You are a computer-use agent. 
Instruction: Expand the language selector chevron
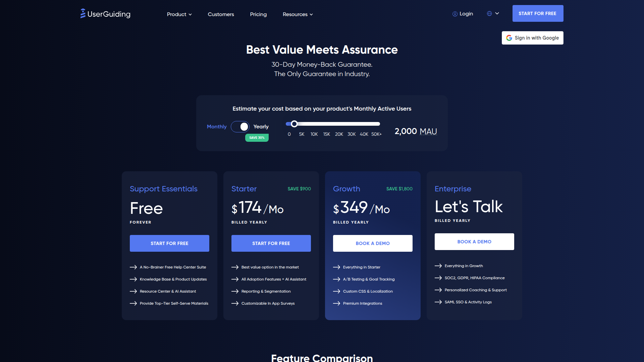point(497,13)
